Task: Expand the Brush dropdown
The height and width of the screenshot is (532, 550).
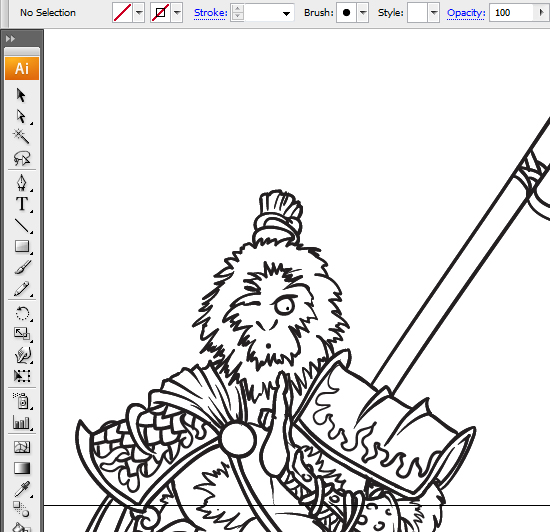Action: click(x=363, y=13)
